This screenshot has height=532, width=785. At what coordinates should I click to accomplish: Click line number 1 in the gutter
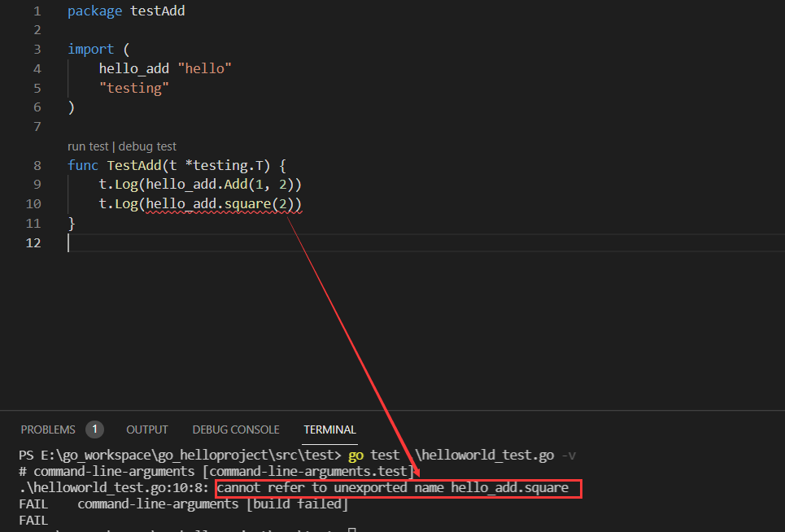coord(37,11)
